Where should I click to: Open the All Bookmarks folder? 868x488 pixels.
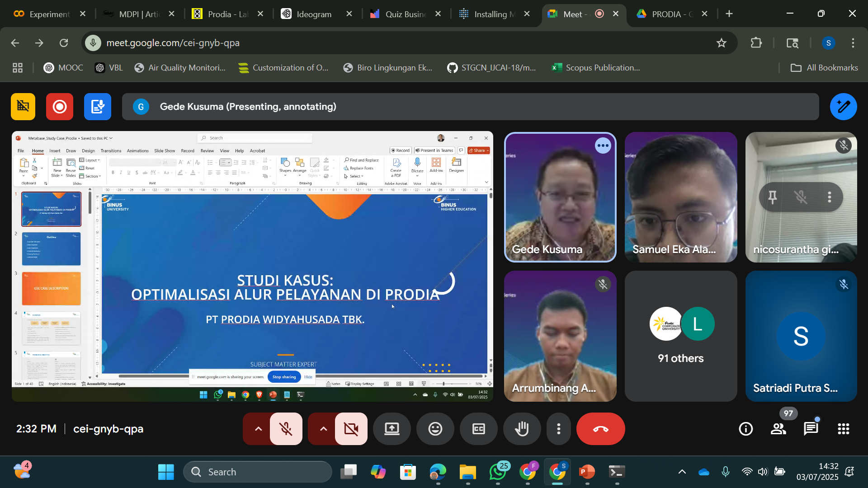pyautogui.click(x=824, y=68)
